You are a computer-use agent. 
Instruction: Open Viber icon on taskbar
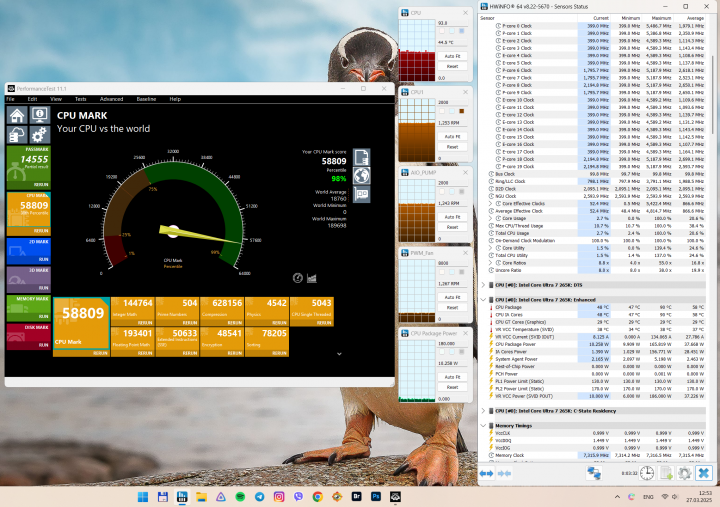[298, 496]
